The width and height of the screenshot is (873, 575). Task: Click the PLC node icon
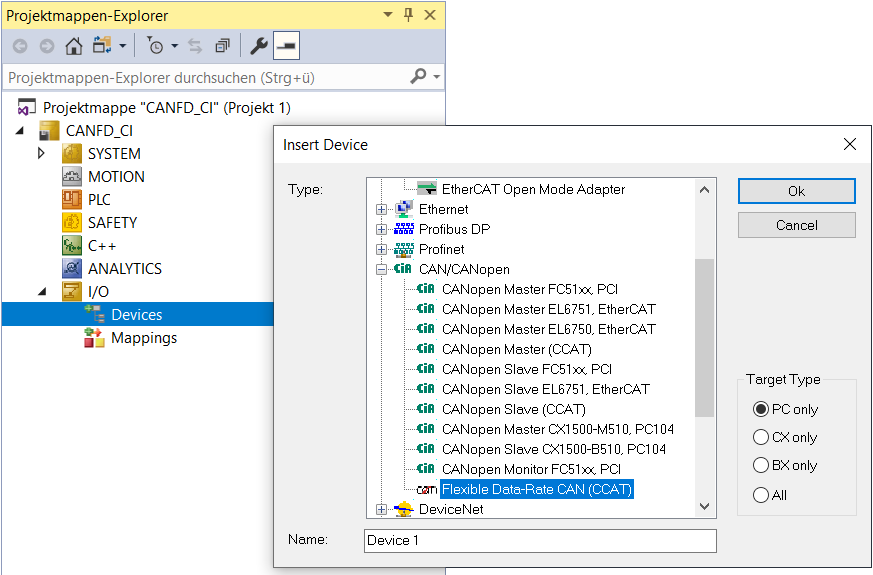(x=71, y=199)
